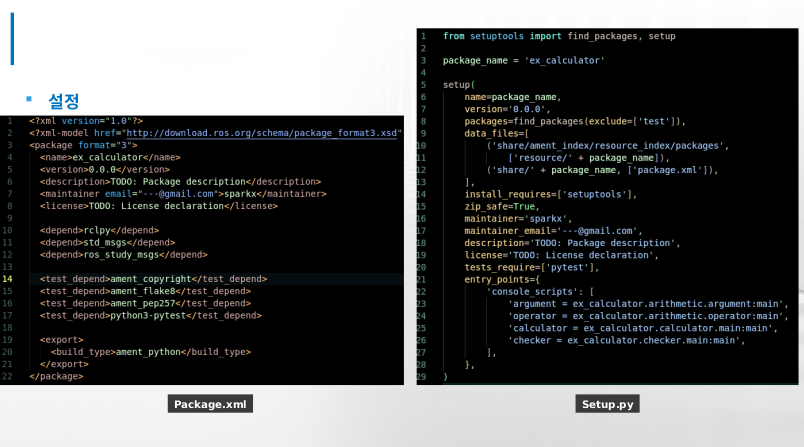Click the <depend>std_msgs</depend> line
The image size is (804, 447).
pos(108,242)
